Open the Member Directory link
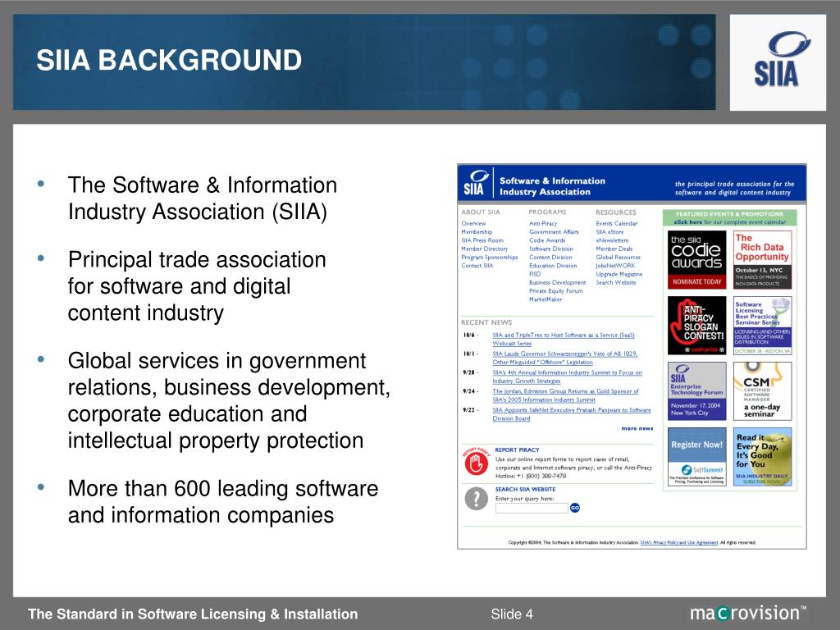This screenshot has height=630, width=840. (x=484, y=249)
